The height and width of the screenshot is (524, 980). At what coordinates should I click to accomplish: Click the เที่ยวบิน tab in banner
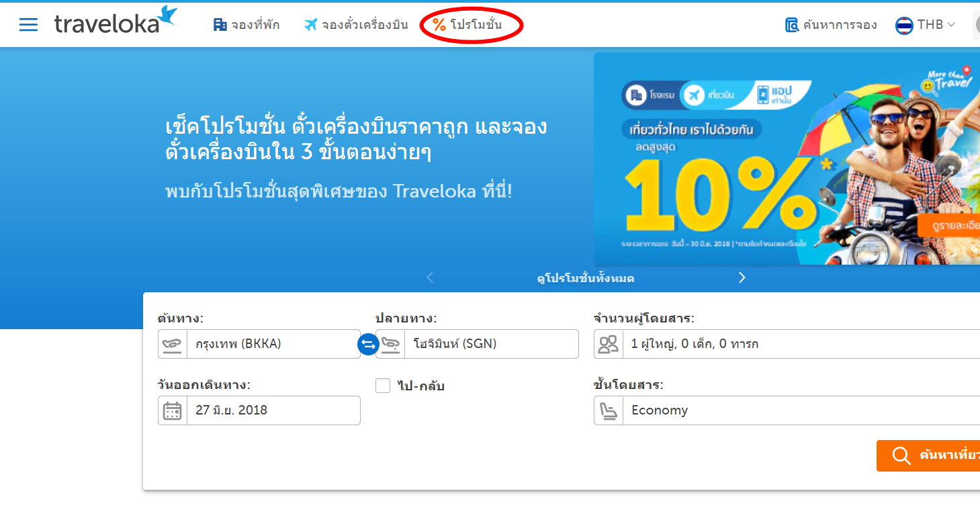713,95
